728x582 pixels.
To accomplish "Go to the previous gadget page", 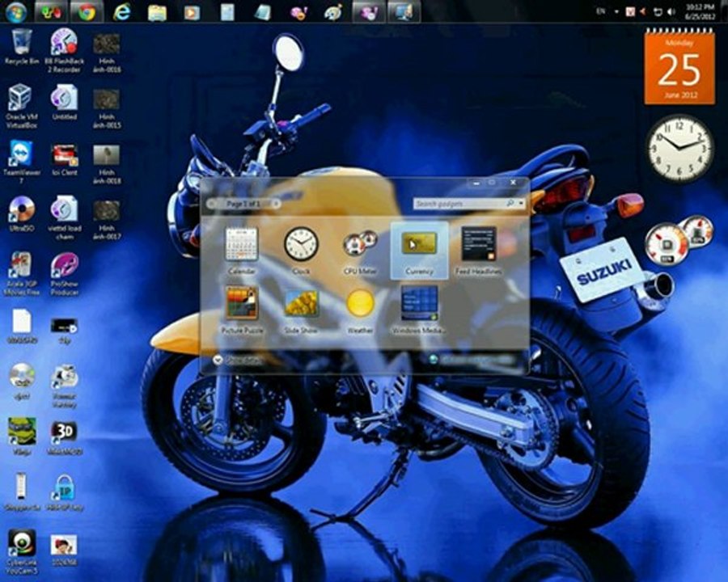I will click(x=212, y=203).
